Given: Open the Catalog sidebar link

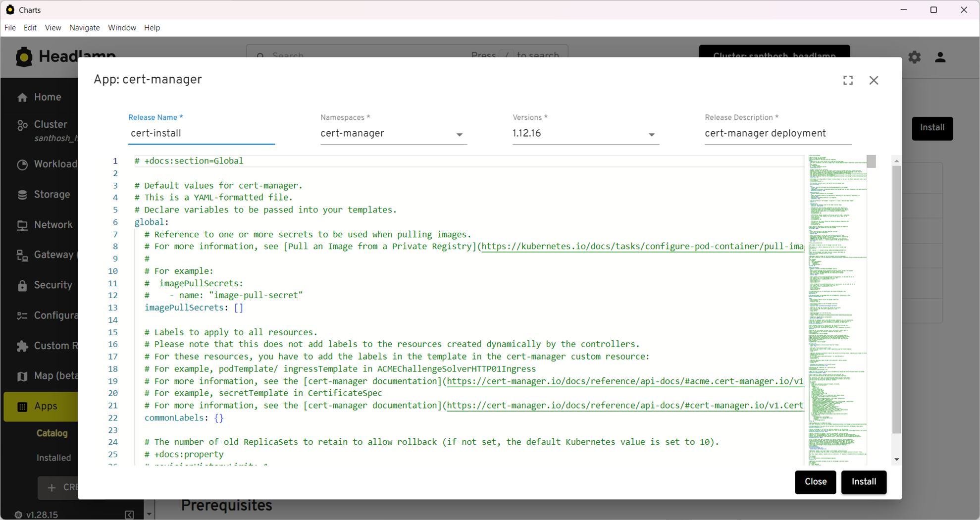Looking at the screenshot, I should pos(52,433).
